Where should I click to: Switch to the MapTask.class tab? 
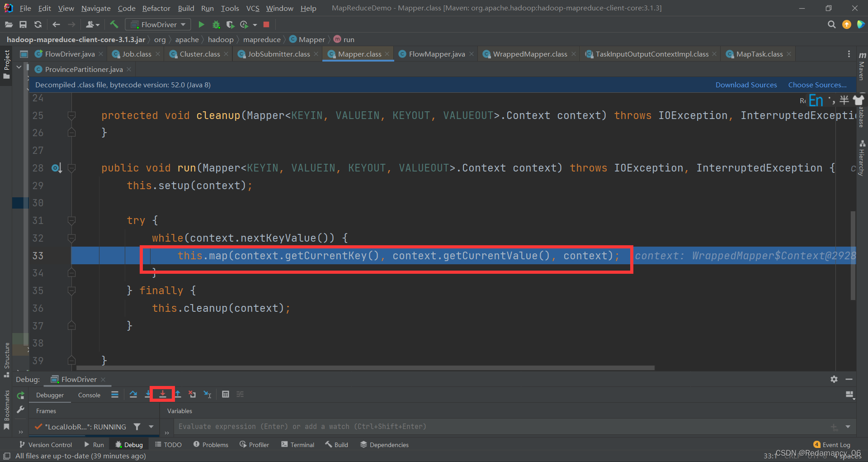pos(759,54)
